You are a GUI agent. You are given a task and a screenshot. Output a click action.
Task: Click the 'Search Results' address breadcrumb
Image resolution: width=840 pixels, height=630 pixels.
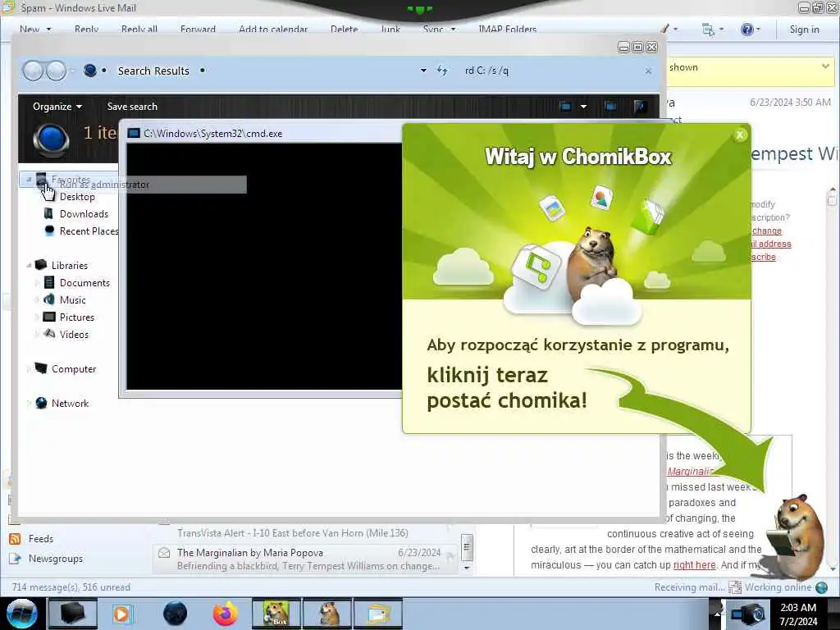click(153, 71)
